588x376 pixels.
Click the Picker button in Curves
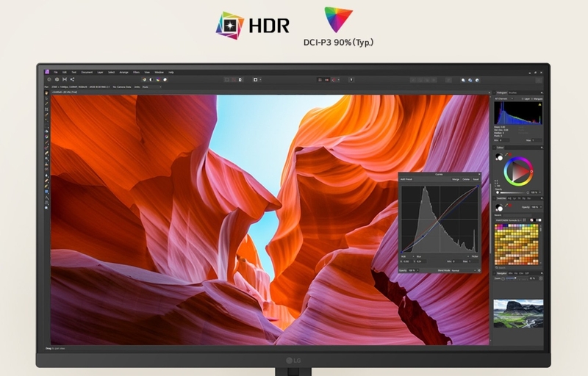pos(475,256)
